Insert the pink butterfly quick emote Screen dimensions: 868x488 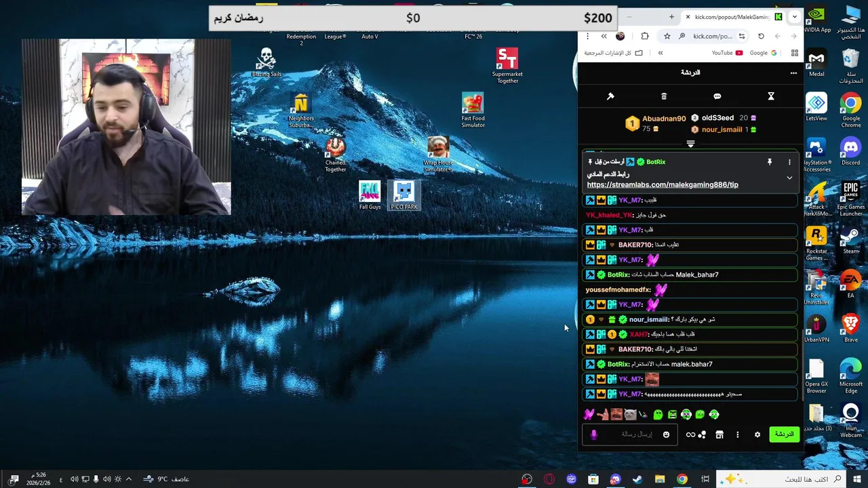[x=589, y=415]
